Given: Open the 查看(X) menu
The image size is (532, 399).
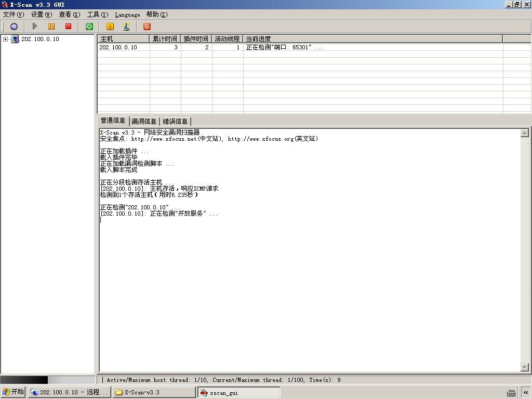Looking at the screenshot, I should 70,15.
